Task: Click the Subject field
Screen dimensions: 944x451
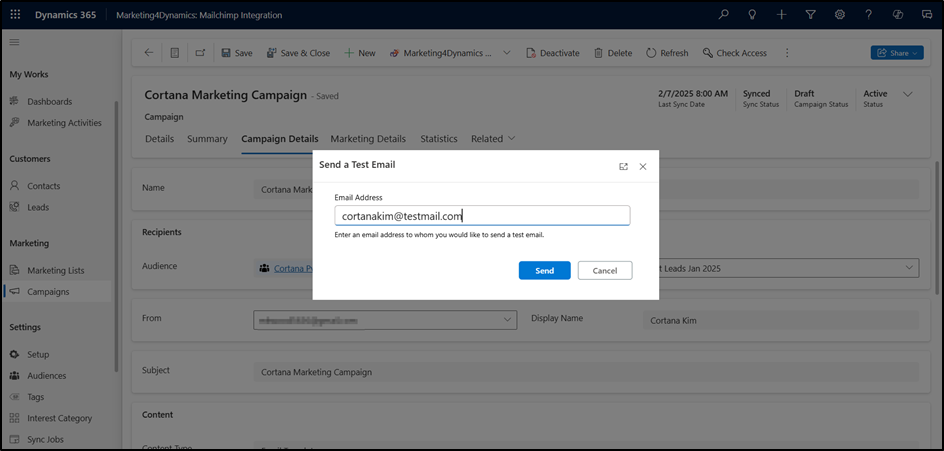Action: point(586,372)
